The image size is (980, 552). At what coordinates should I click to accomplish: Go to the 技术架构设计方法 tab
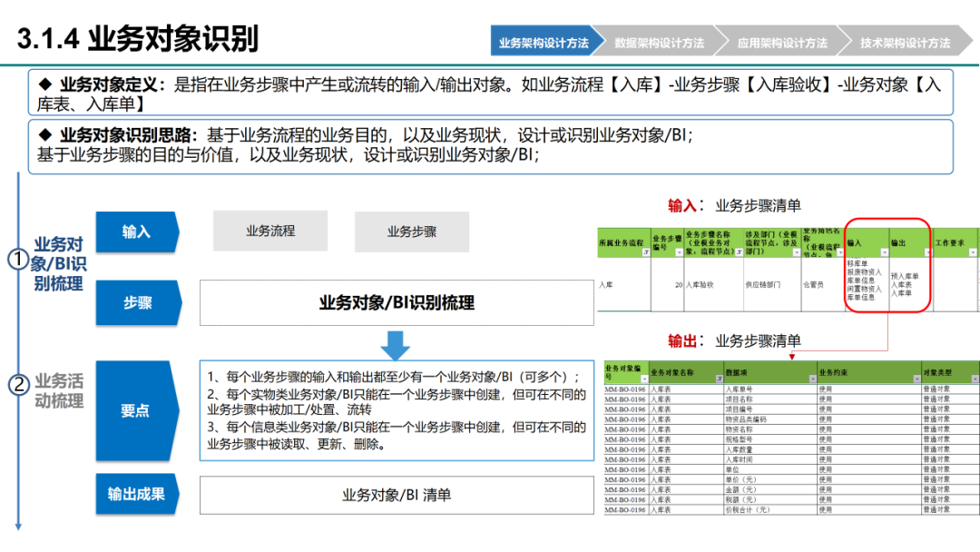pos(905,42)
